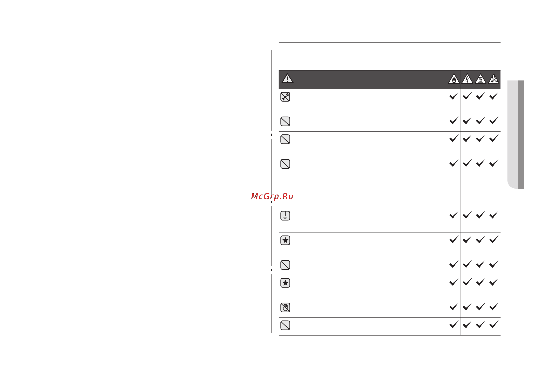Toggle the hot-surface-column checkmark in the bottom row
Image resolution: width=542 pixels, height=392 pixels.
click(x=480, y=324)
